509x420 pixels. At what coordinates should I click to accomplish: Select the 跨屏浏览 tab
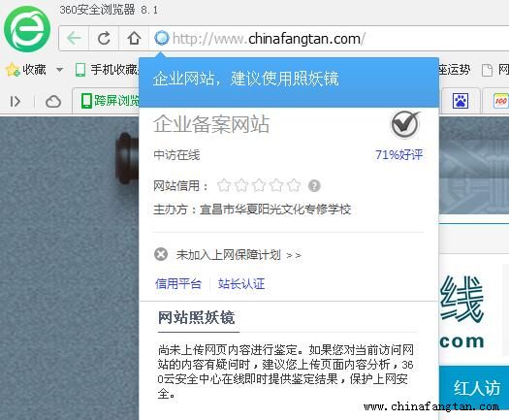click(x=110, y=101)
